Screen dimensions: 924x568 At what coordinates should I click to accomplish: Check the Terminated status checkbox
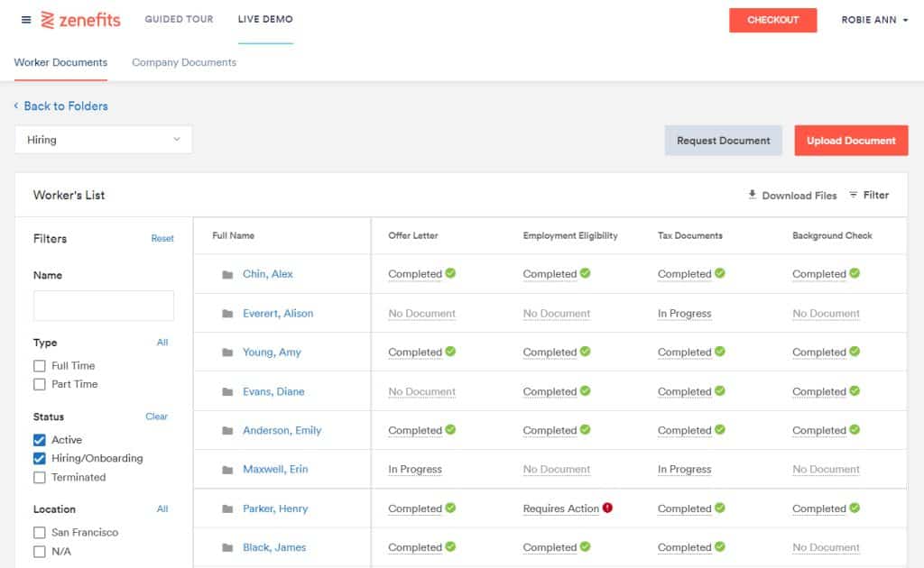(40, 478)
